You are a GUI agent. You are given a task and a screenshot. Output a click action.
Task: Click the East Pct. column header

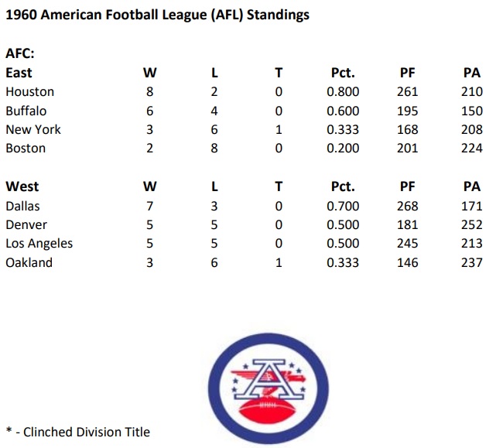point(342,73)
